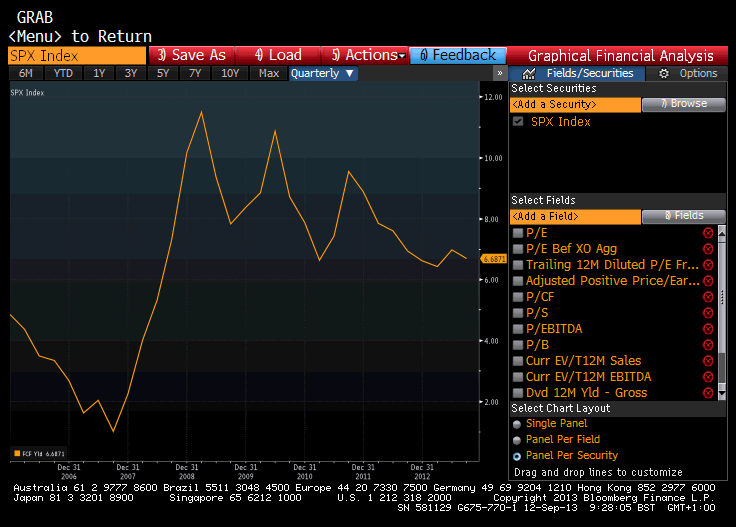Switch chart range to 1Y
Image resolution: width=736 pixels, height=527 pixels.
click(99, 73)
